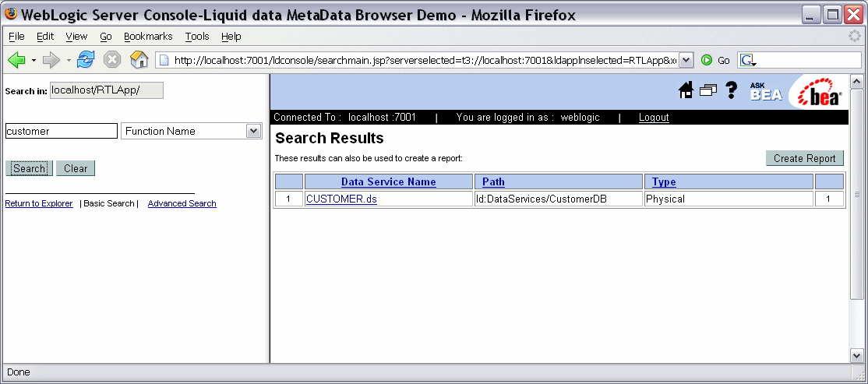Screen dimensions: 868x384
Task: Click the Google search engine icon
Action: click(x=747, y=60)
